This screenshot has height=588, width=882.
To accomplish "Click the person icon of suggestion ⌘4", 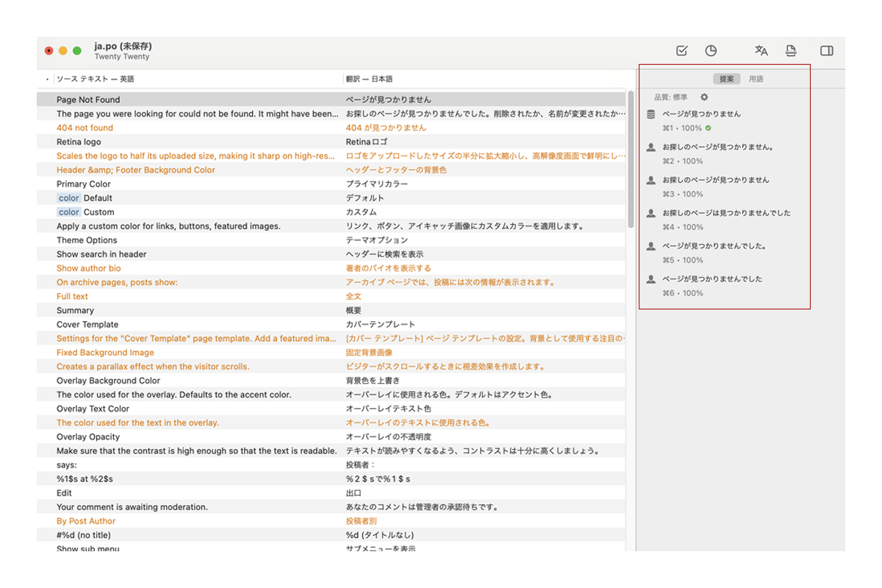I will pos(650,213).
